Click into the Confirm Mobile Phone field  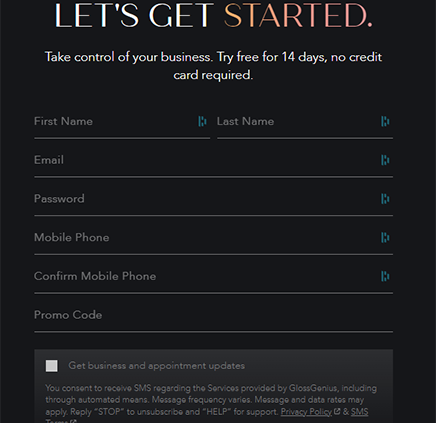click(x=213, y=279)
